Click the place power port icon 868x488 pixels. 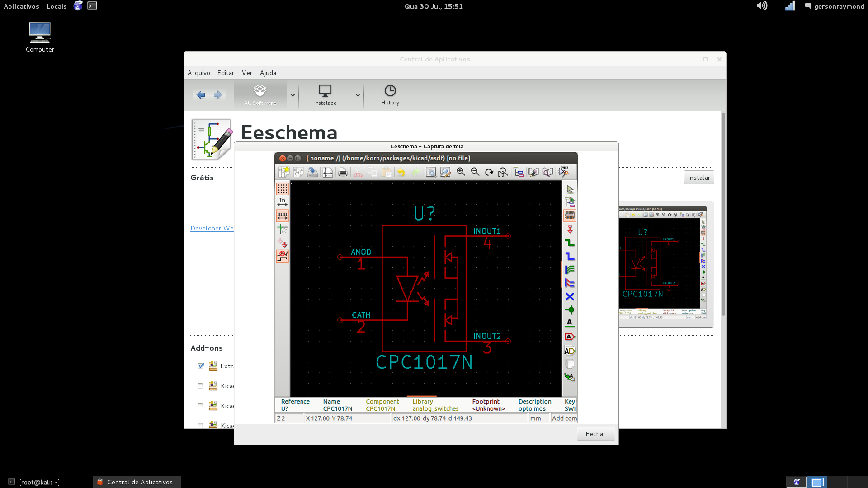pos(570,229)
